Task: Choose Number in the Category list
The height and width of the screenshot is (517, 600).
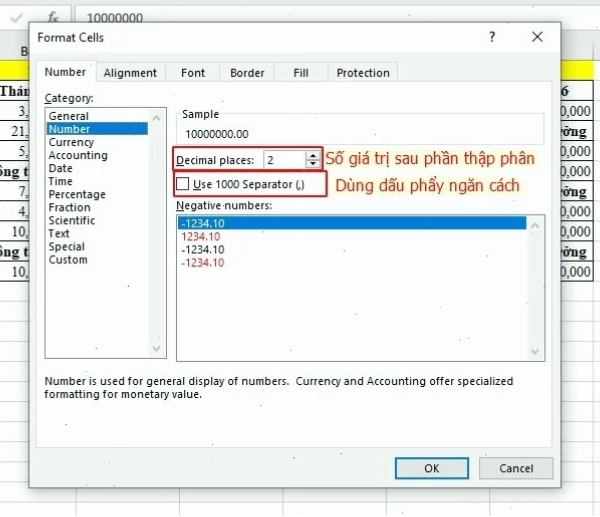Action: (x=98, y=129)
